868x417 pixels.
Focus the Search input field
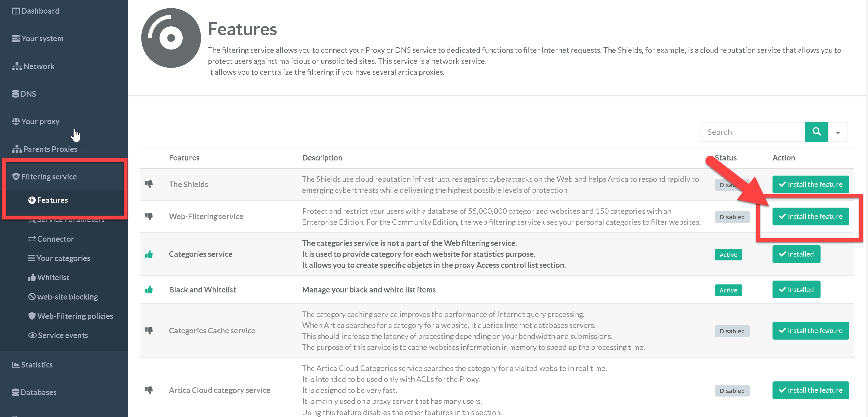(x=752, y=132)
